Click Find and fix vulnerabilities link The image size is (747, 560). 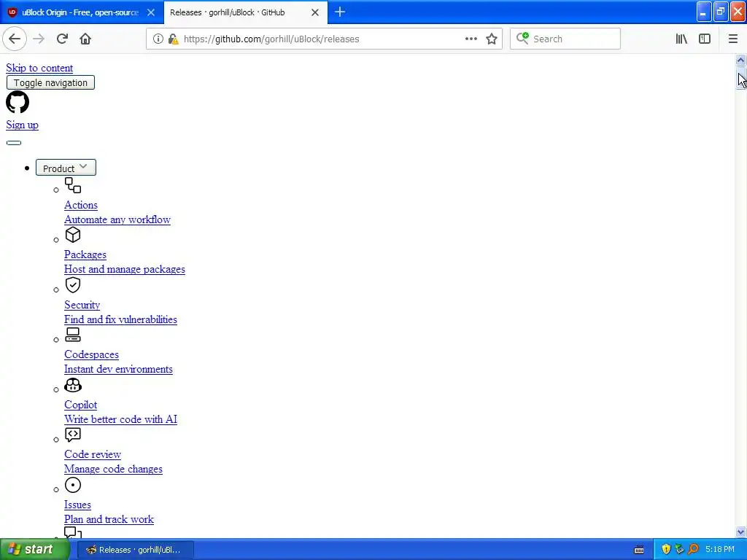tap(121, 319)
